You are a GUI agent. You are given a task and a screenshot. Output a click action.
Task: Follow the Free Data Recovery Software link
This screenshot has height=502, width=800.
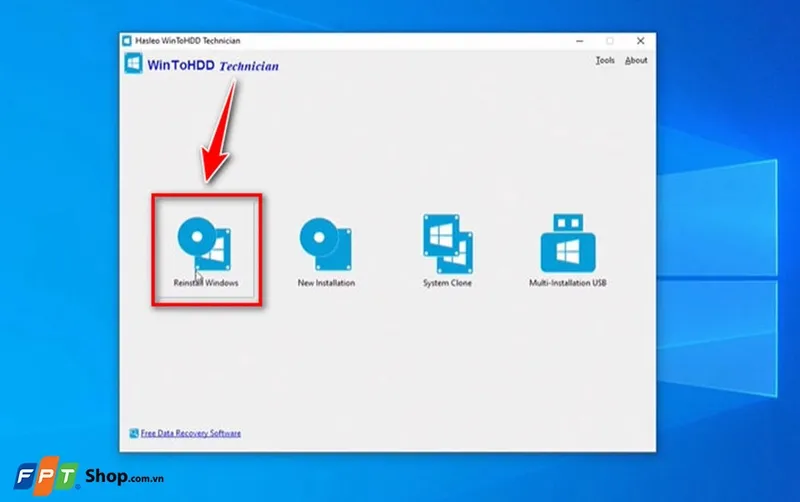(x=190, y=433)
